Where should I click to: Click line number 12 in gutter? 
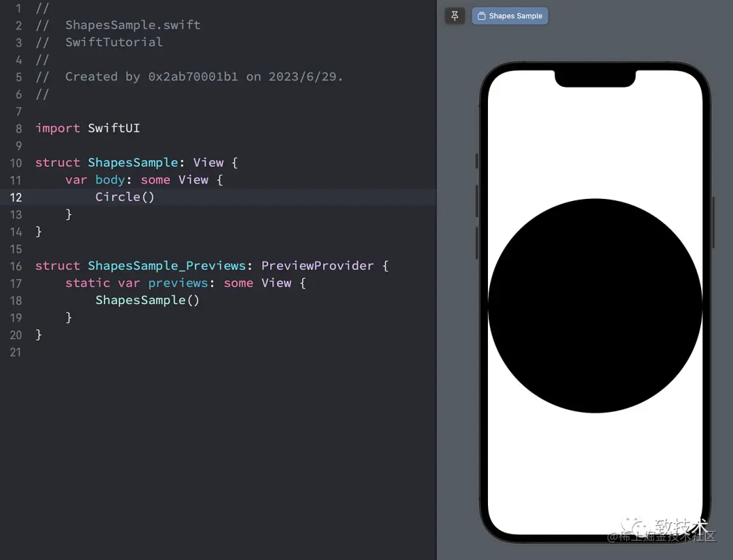coord(16,198)
